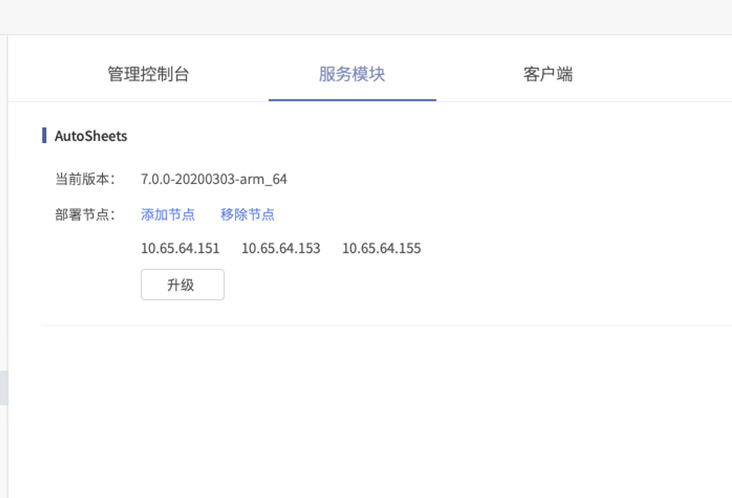Click the 升级 button
Image resolution: width=732 pixels, height=498 pixels.
[x=183, y=285]
